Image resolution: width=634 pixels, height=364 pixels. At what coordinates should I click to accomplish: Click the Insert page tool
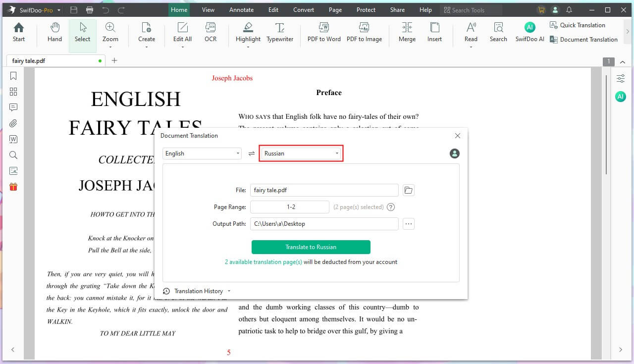[434, 32]
